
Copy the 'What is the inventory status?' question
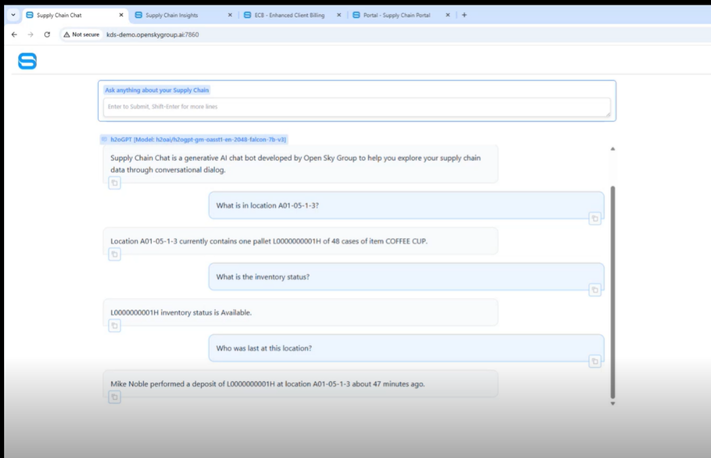tap(594, 290)
